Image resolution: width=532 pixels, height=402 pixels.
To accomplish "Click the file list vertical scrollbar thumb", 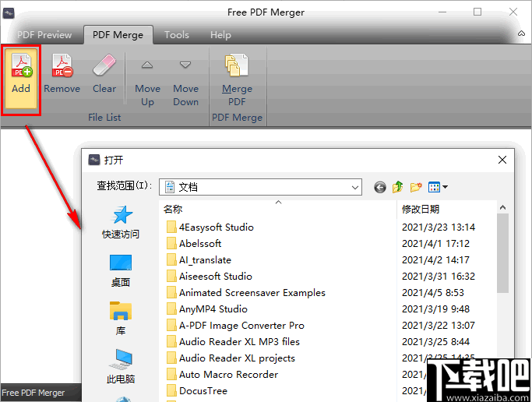I will click(503, 253).
